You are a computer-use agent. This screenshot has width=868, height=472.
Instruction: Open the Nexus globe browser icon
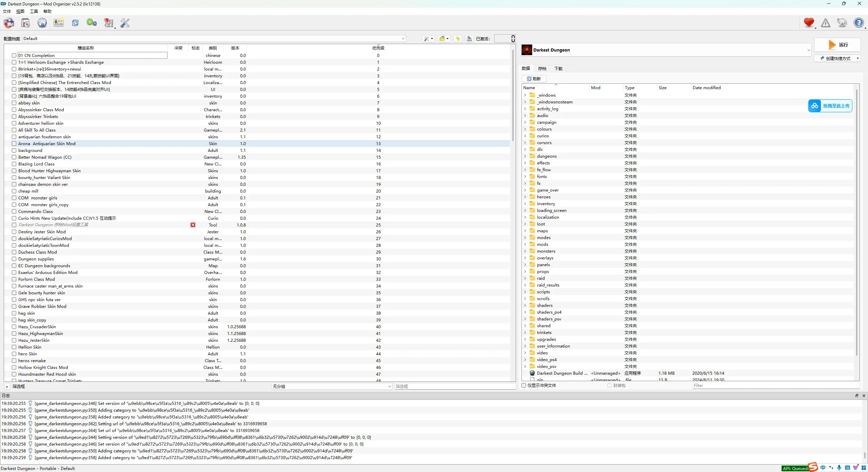pos(42,23)
